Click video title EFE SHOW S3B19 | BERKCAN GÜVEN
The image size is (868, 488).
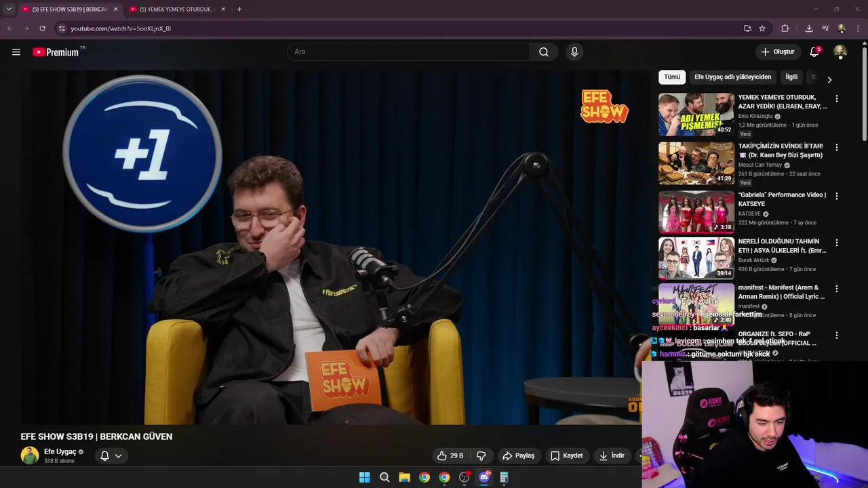click(x=96, y=436)
